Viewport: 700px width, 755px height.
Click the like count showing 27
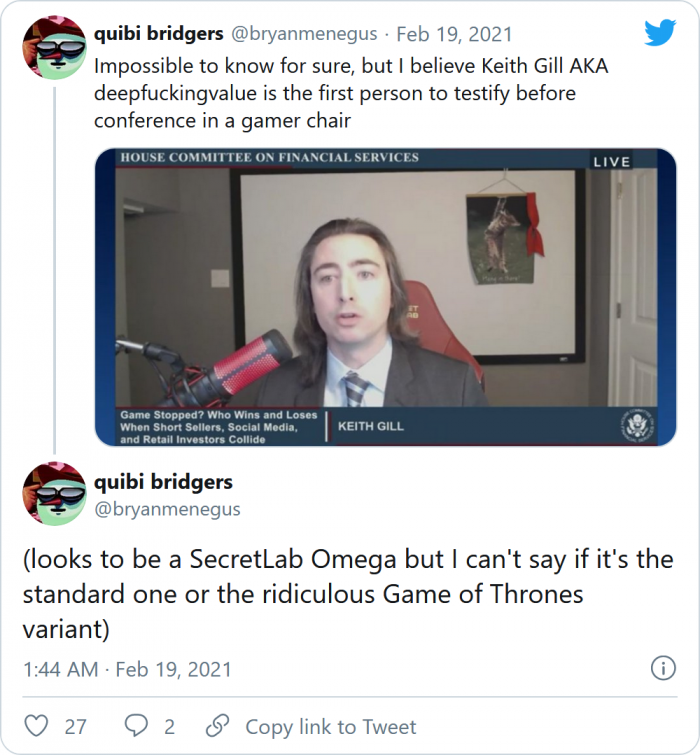(76, 727)
